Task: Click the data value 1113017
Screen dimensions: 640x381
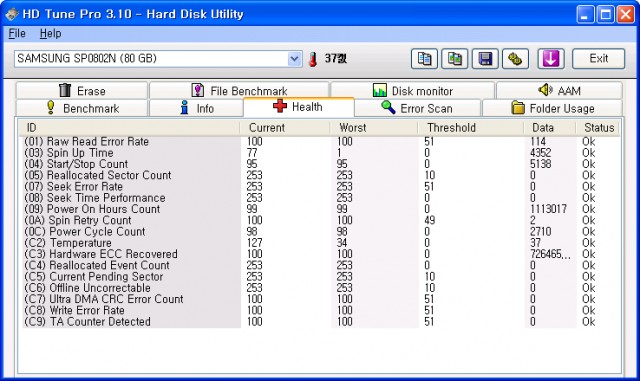Action: (548, 209)
